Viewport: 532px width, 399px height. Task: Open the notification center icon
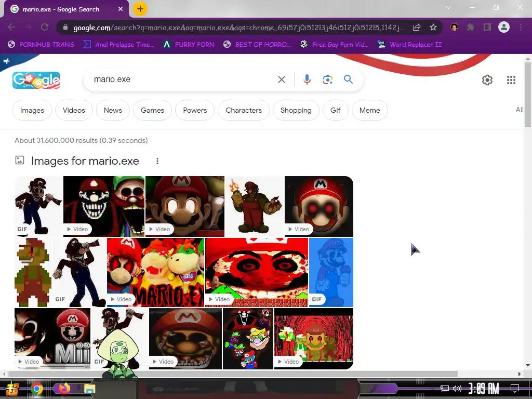pyautogui.click(x=515, y=389)
